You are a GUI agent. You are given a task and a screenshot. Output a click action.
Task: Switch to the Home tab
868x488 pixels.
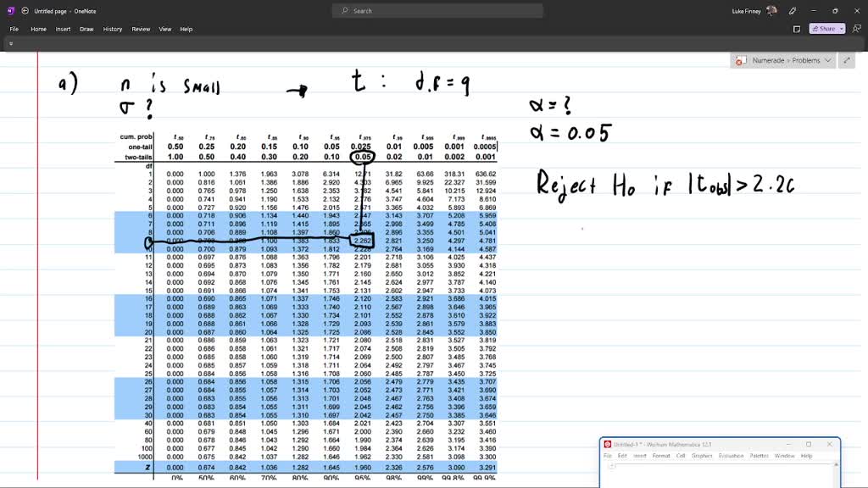pos(38,29)
